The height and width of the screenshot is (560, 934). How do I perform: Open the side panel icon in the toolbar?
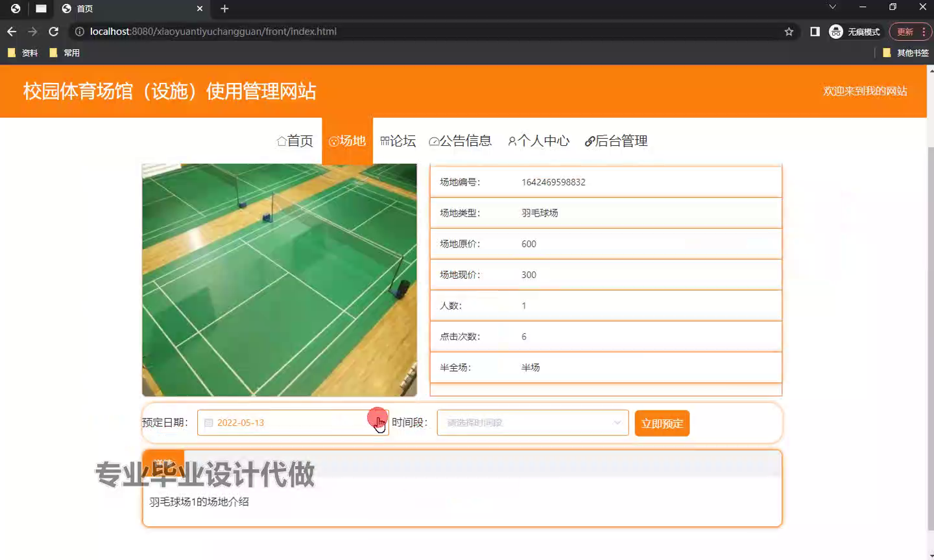[815, 31]
